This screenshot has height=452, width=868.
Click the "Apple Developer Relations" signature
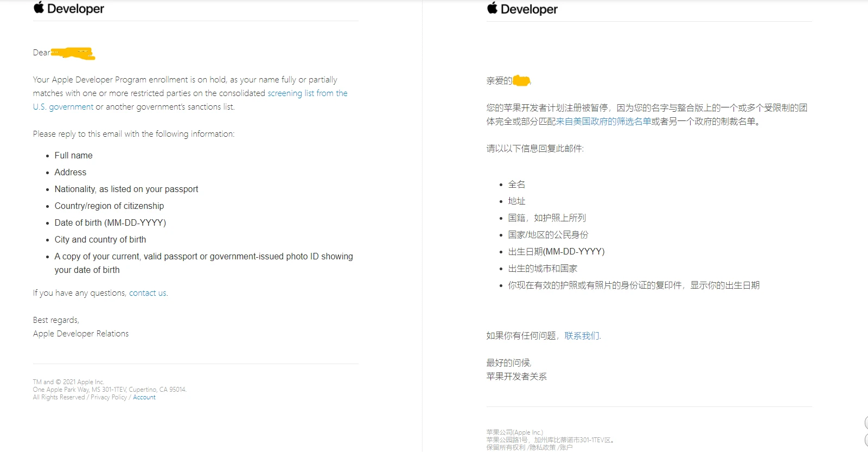[81, 334]
